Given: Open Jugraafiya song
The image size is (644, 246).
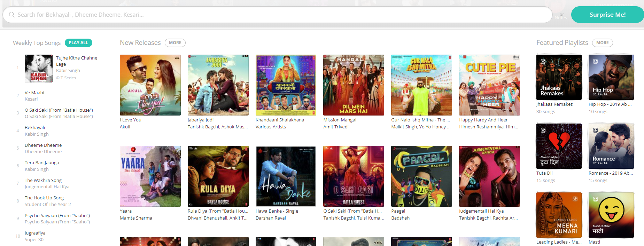Looking at the screenshot, I should pyautogui.click(x=35, y=233).
